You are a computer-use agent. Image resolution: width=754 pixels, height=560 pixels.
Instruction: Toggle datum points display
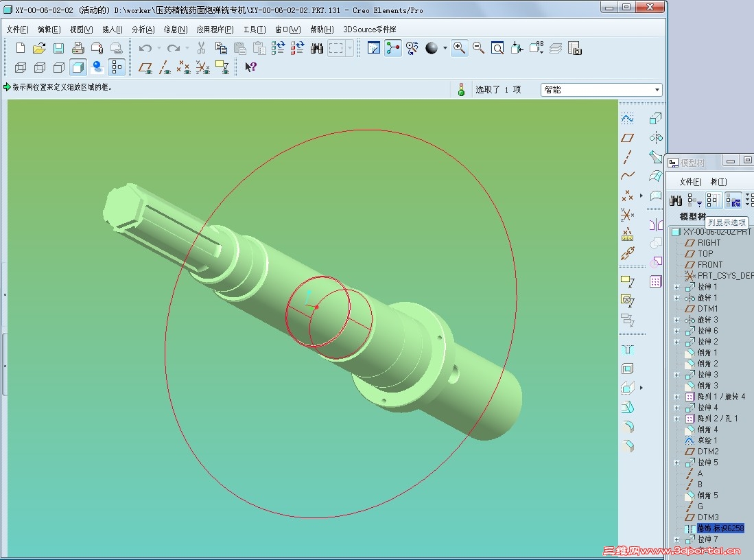(x=183, y=67)
